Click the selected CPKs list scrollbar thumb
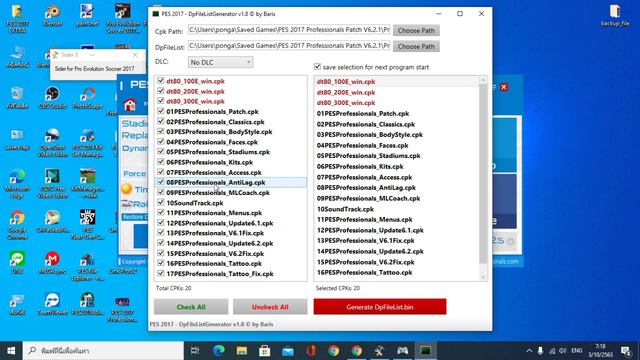This screenshot has width=640, height=360. (483, 173)
